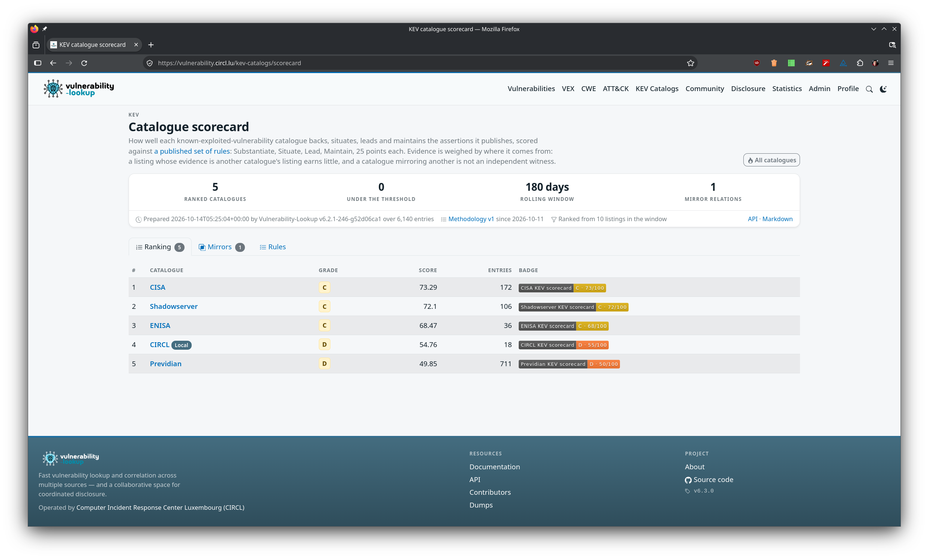Open Documentation in the footer
The image size is (929, 560).
[494, 467]
